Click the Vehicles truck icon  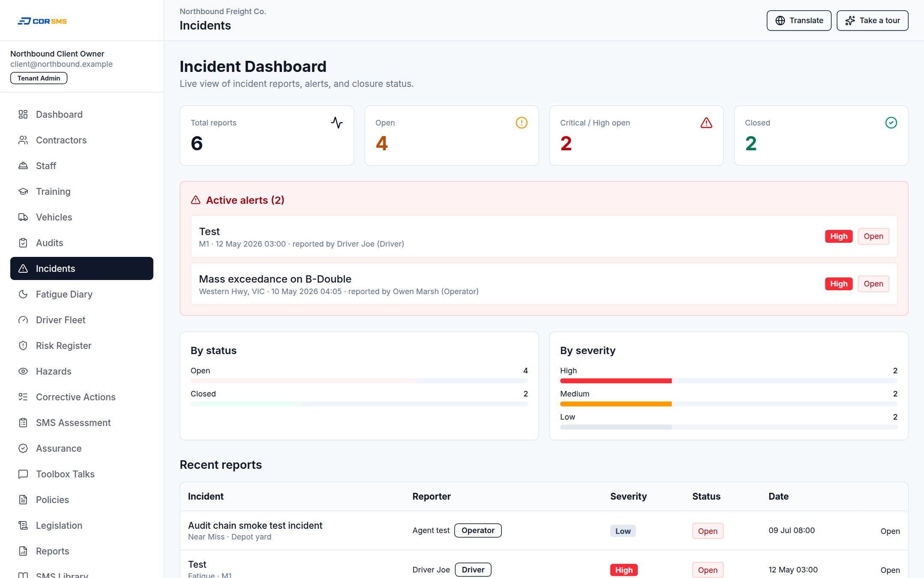point(23,217)
